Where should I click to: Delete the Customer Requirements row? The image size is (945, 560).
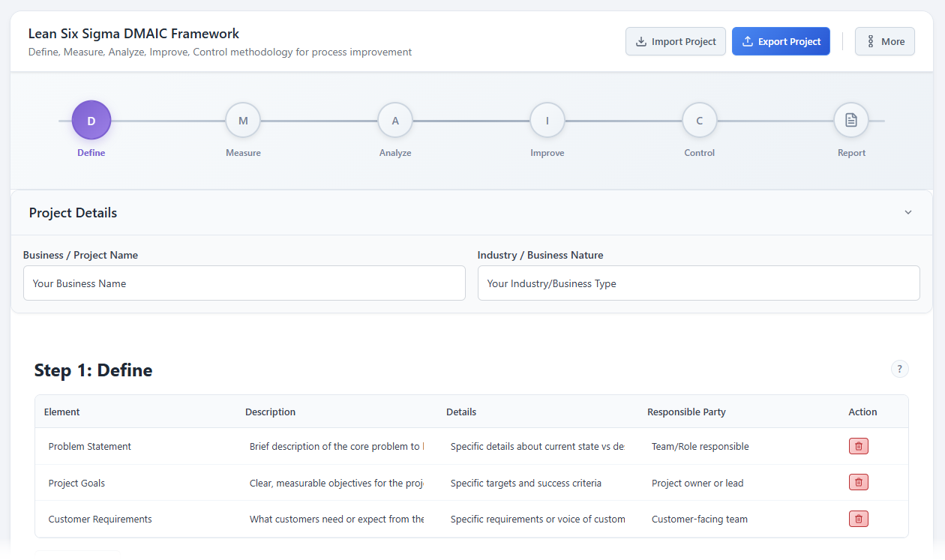coord(858,519)
